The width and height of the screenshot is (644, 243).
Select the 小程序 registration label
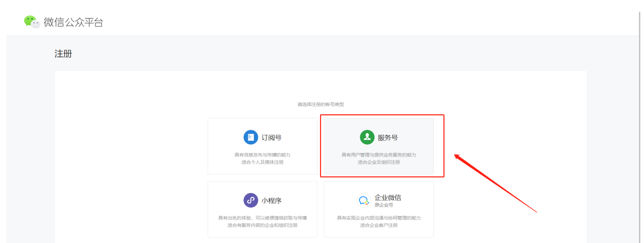tap(272, 201)
